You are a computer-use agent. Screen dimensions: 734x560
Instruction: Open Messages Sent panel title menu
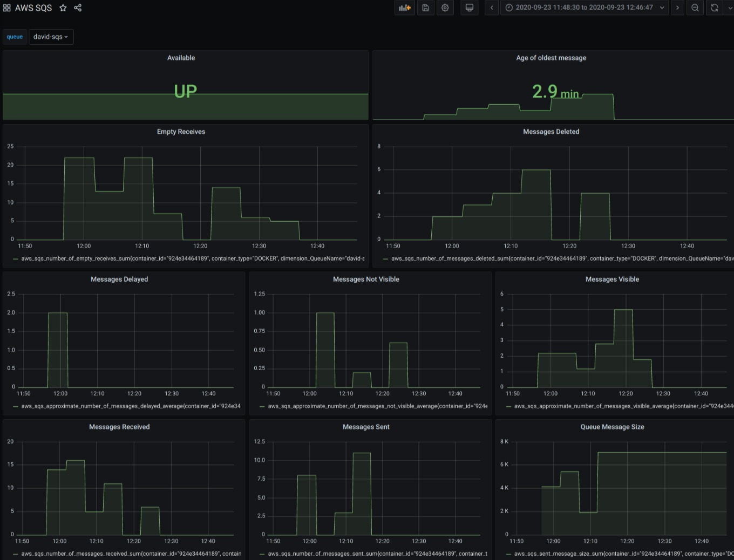pos(366,427)
